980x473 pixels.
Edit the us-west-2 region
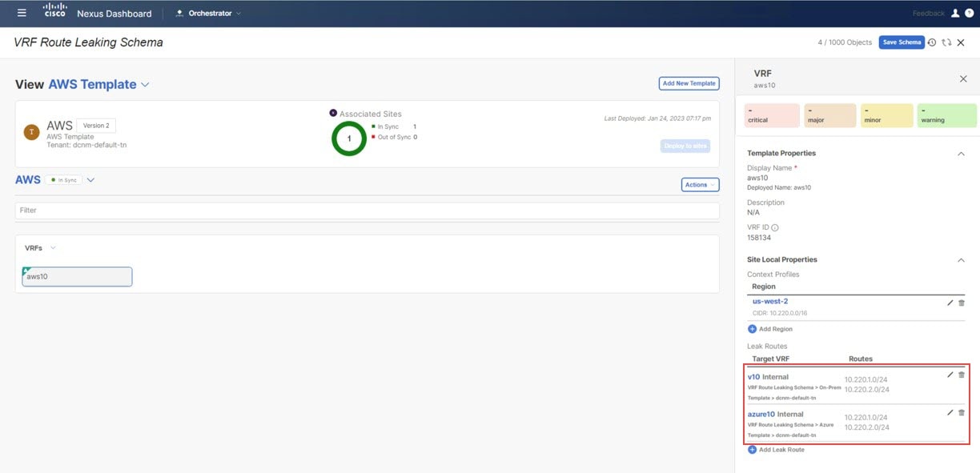[950, 303]
